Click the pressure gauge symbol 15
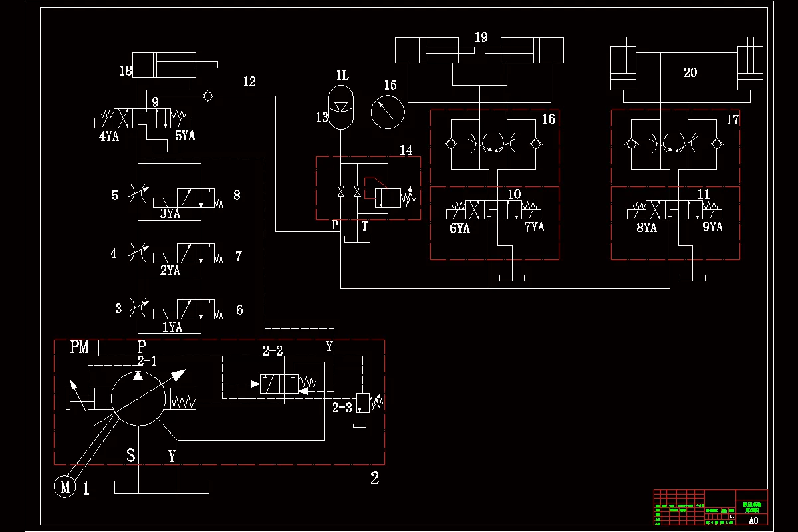798x532 pixels. [388, 112]
